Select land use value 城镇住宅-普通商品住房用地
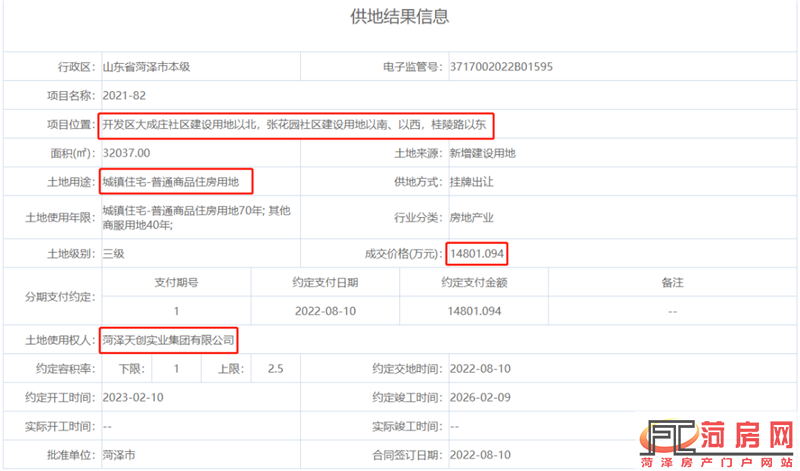Viewport: 800px width, 471px height. 170,182
